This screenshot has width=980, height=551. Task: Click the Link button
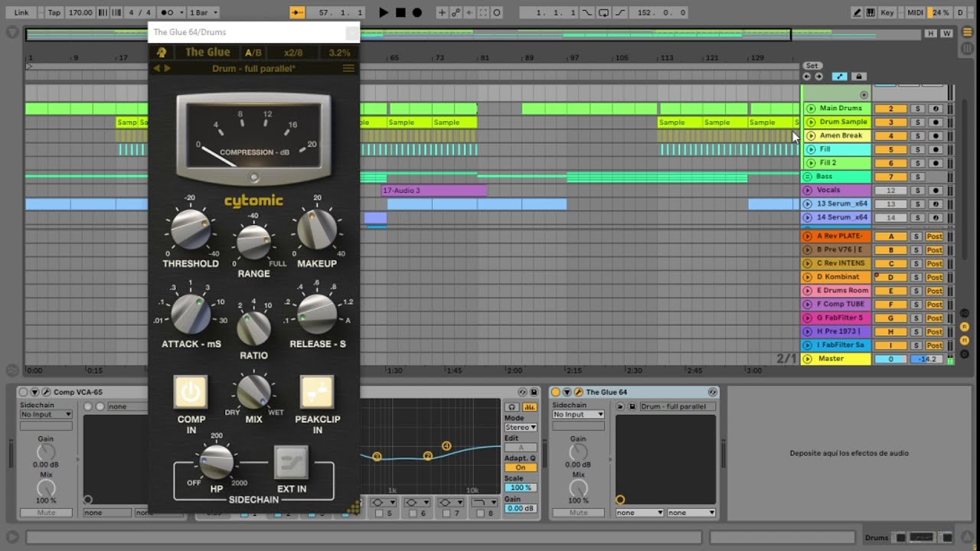21,12
